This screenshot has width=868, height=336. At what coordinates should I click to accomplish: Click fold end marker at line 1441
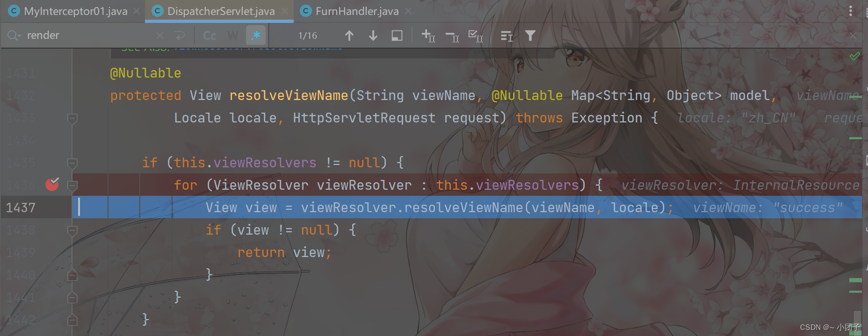[72, 297]
